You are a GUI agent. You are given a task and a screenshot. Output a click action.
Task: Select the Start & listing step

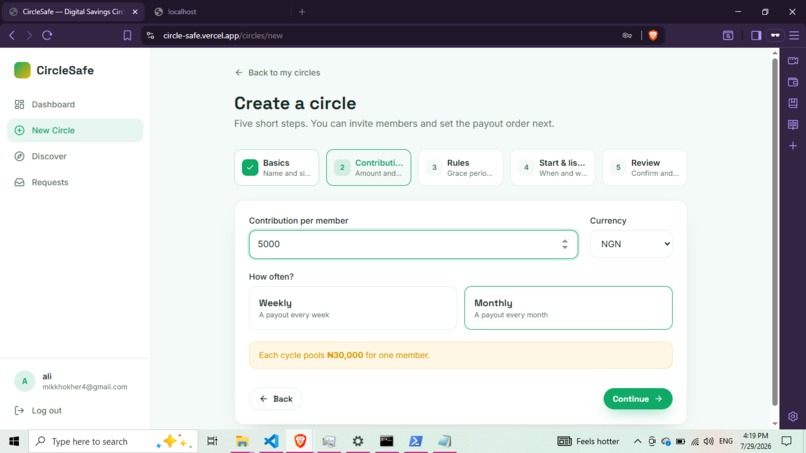click(x=553, y=168)
